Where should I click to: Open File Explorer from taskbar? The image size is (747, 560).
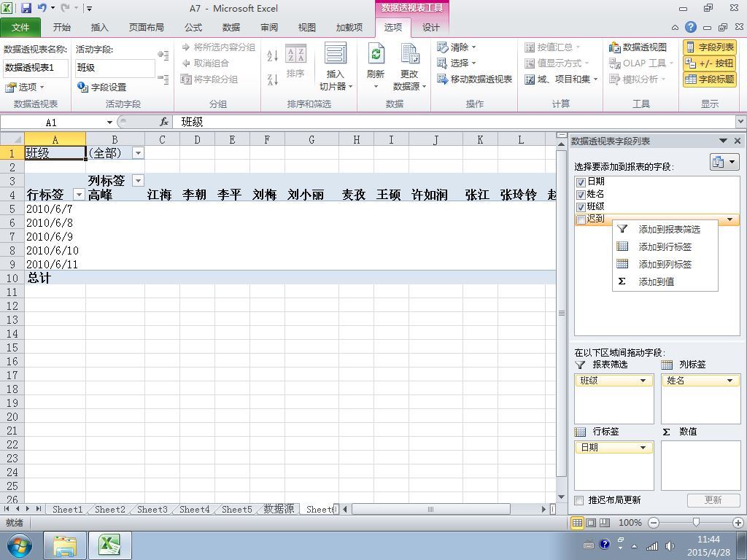(65, 545)
